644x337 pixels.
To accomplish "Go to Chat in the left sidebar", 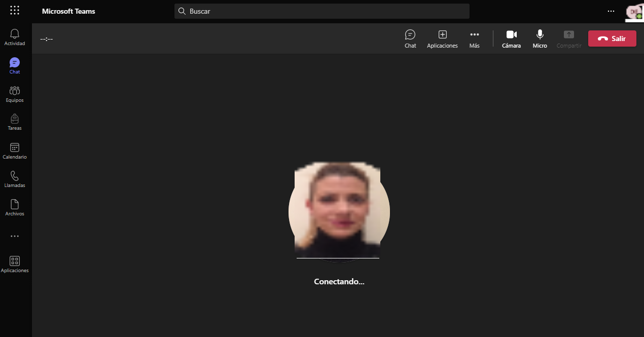I will point(15,66).
